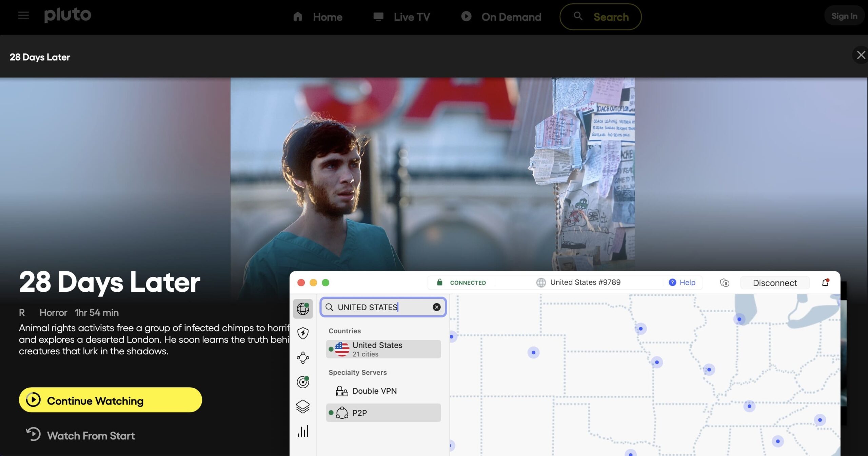Choose the Double VPN specialty server

pos(374,391)
